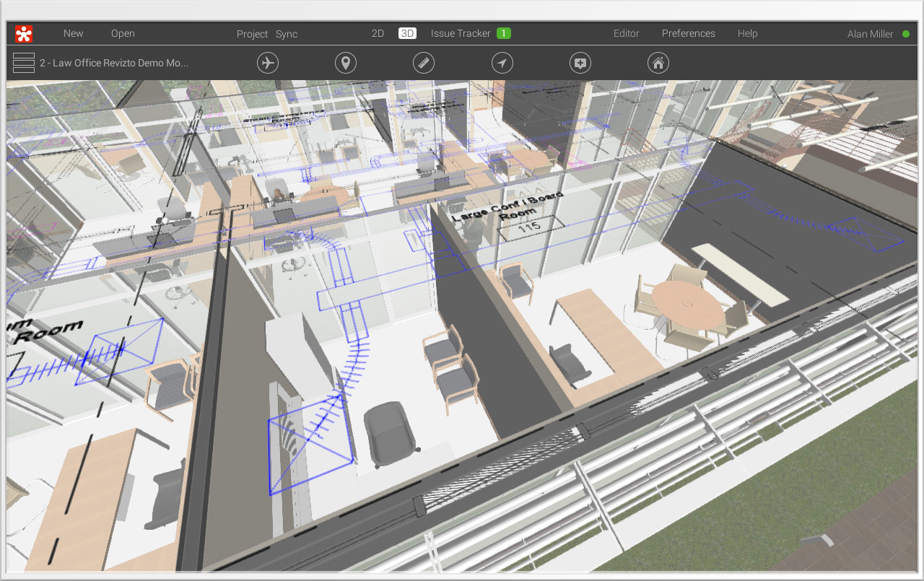This screenshot has width=924, height=581.
Task: Select the compass navigation arrow tool
Action: pyautogui.click(x=502, y=63)
